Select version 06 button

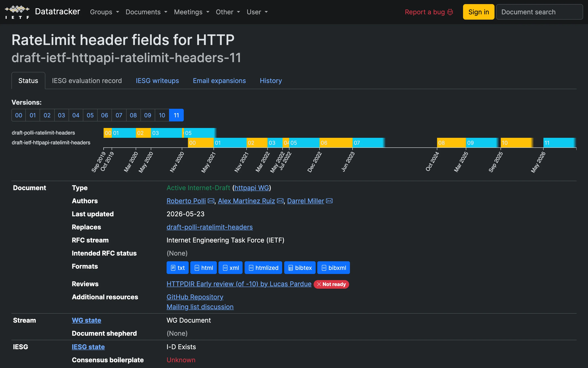click(105, 115)
